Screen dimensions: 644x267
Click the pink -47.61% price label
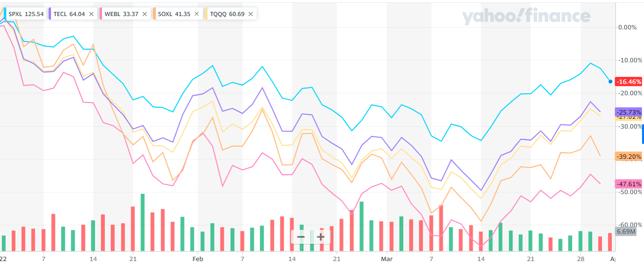click(629, 184)
